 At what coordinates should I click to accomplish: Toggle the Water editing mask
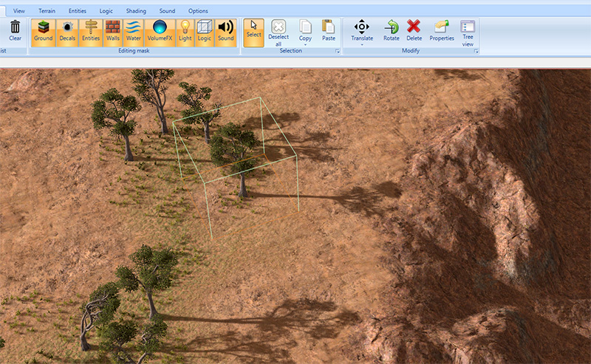(134, 32)
